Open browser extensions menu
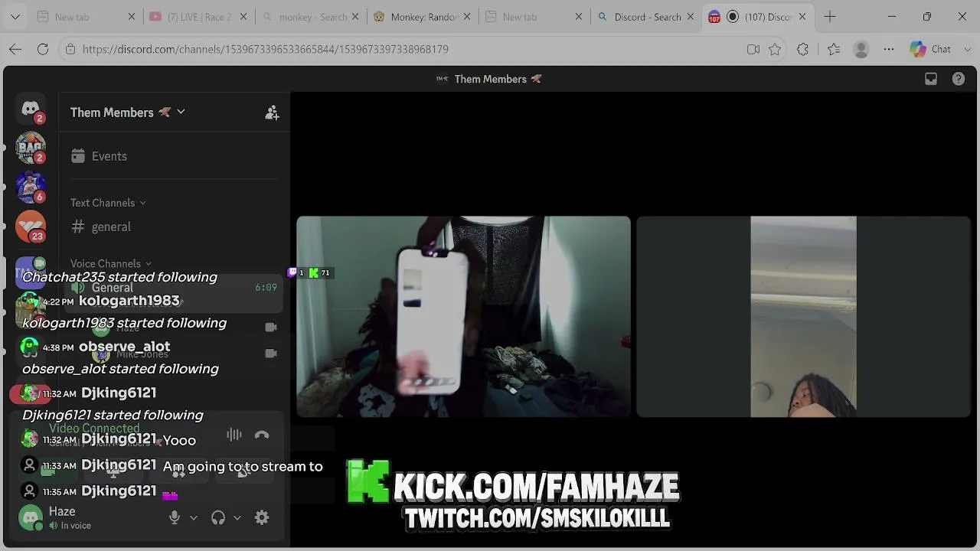The height and width of the screenshot is (551, 980). [802, 49]
